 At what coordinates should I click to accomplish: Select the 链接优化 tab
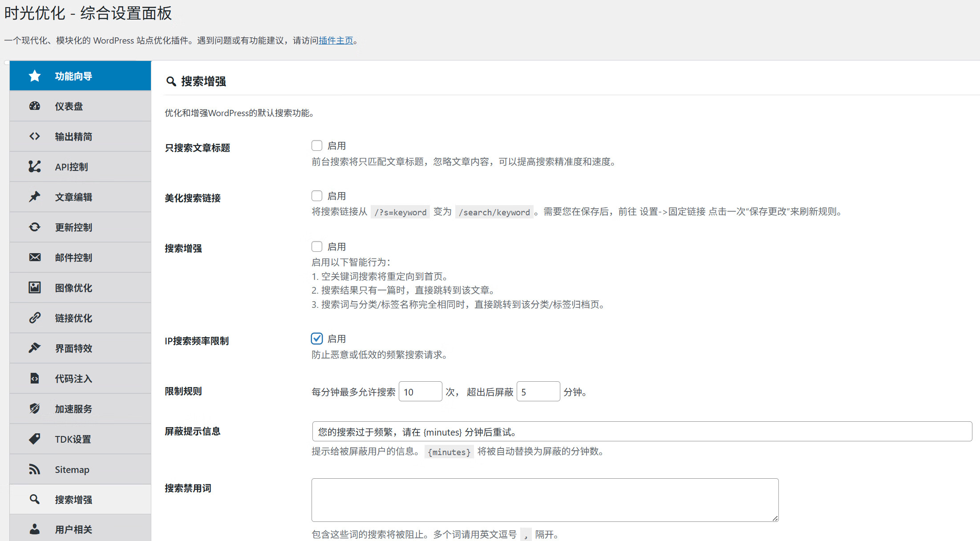pos(80,318)
